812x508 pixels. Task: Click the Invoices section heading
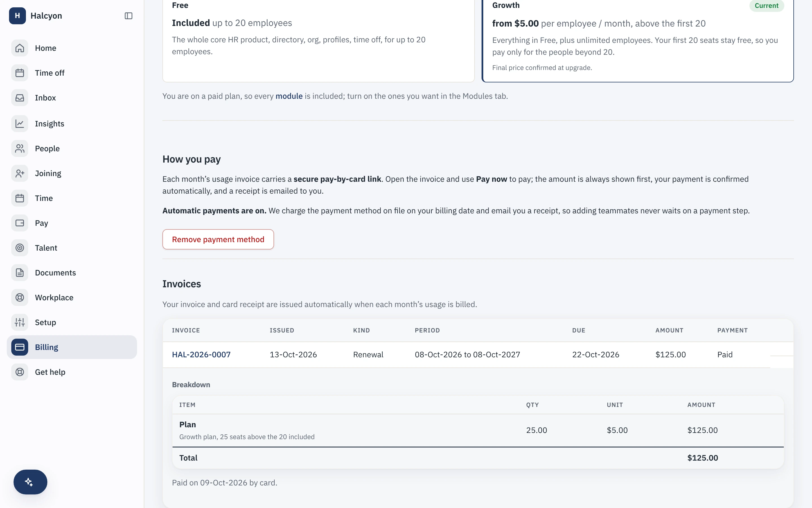[x=182, y=284]
